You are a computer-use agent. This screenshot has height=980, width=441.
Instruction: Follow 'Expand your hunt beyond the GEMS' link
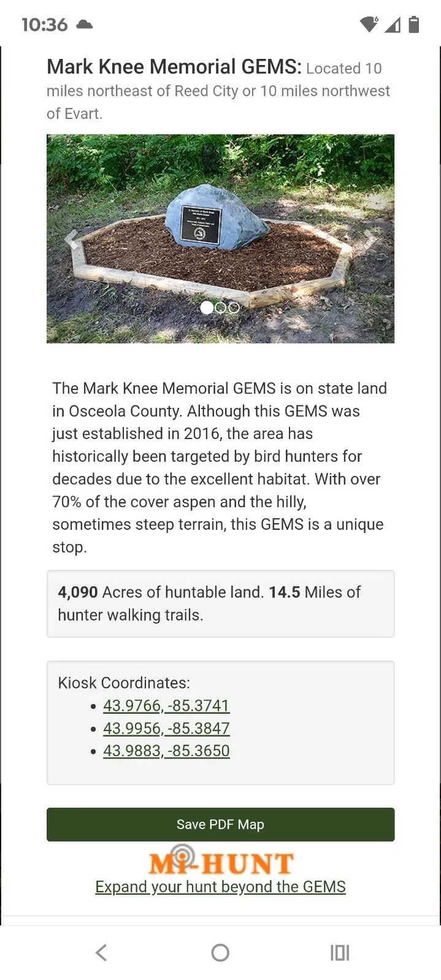[220, 887]
